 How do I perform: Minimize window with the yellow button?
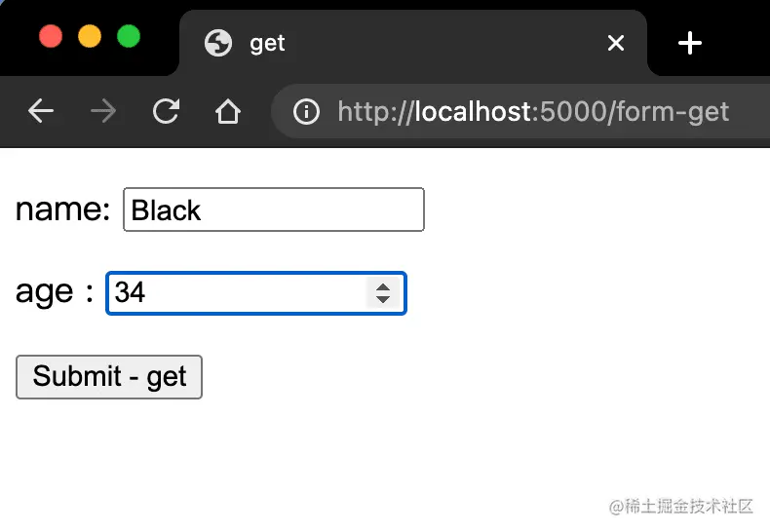pyautogui.click(x=90, y=36)
